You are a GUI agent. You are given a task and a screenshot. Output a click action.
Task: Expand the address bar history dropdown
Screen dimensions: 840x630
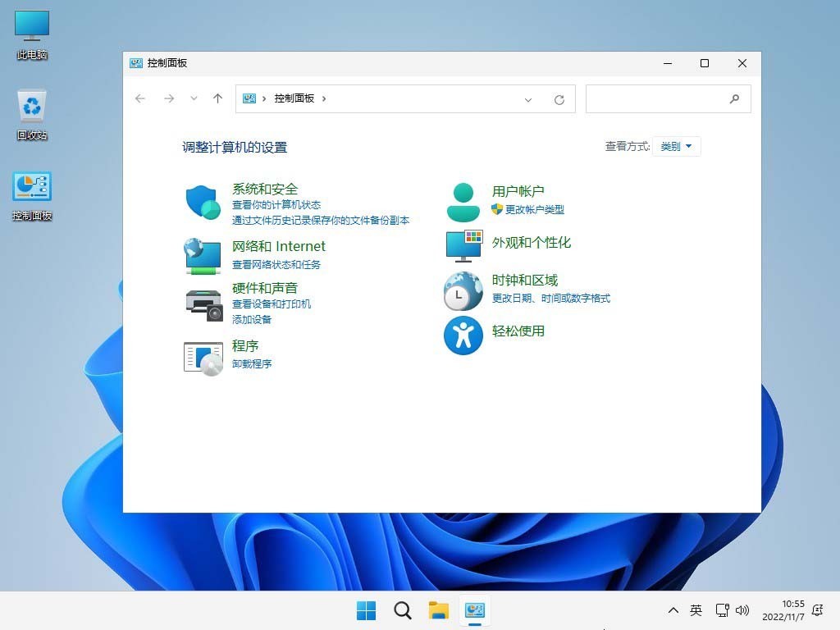click(528, 99)
